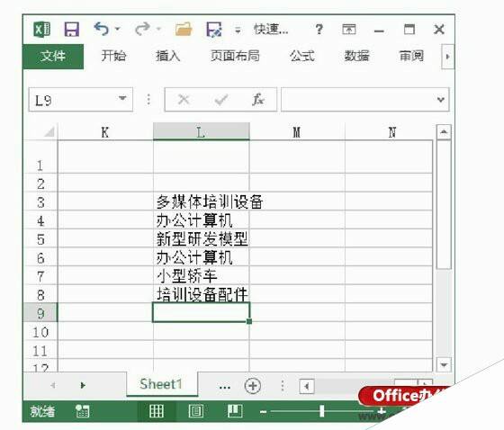The height and width of the screenshot is (430, 504).
Task: Click the zoom out minus button
Action: [x=263, y=412]
